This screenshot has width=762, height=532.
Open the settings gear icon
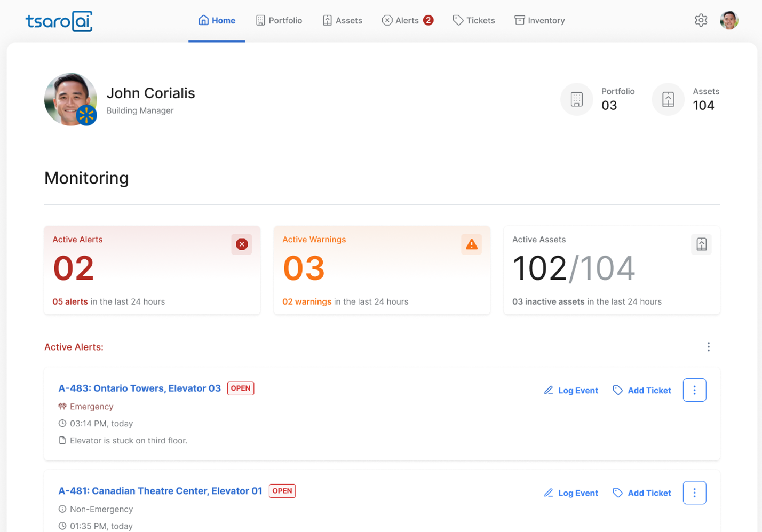tap(701, 20)
